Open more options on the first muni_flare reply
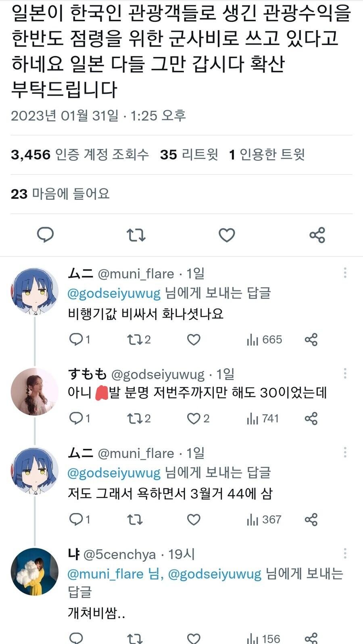The width and height of the screenshot is (363, 644). click(x=345, y=273)
